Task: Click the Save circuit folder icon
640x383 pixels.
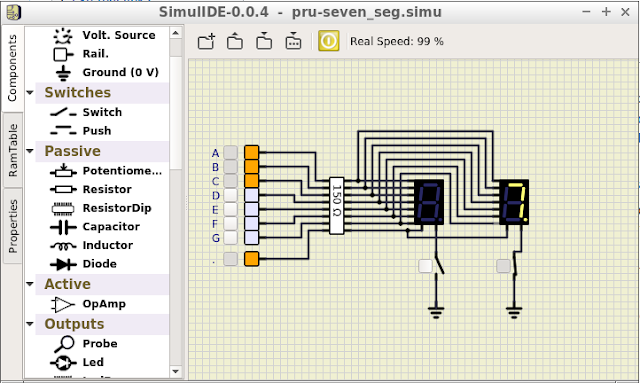Action: tap(264, 41)
